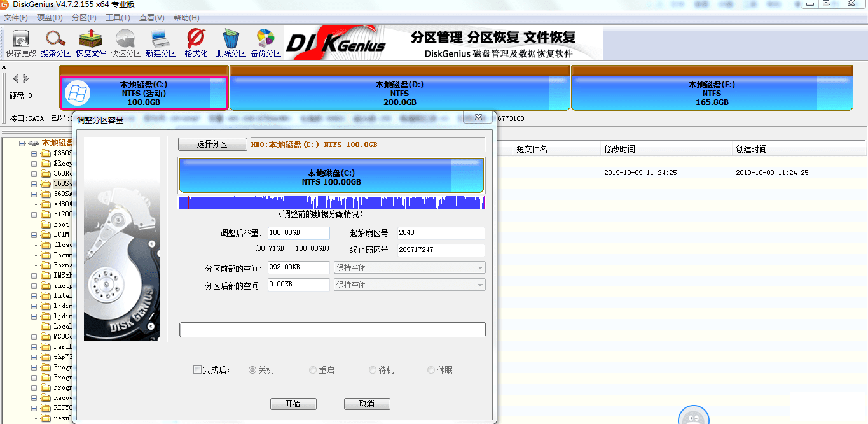Click the dialog's 本地磁盘(C:) NTFS 100.00GB bar
868x424 pixels.
[x=331, y=175]
